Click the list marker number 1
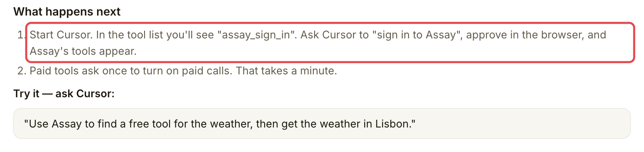The height and width of the screenshot is (152, 644). (21, 35)
